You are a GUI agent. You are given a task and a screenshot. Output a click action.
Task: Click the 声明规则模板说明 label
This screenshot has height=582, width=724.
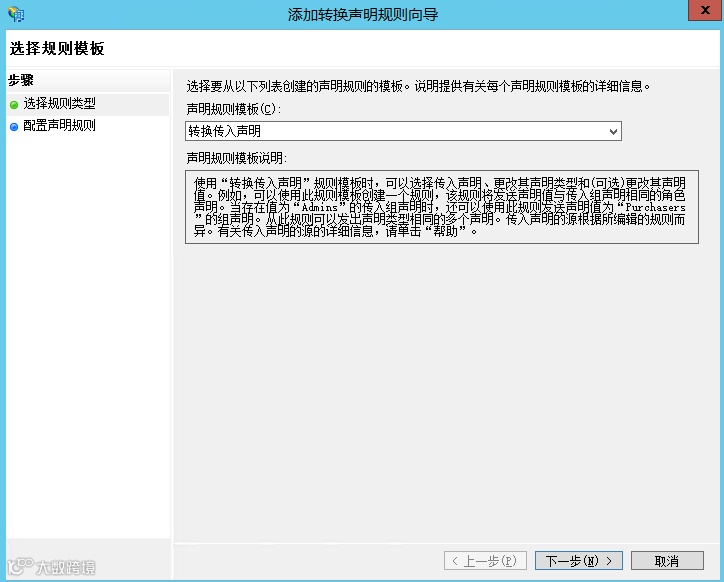pos(236,158)
